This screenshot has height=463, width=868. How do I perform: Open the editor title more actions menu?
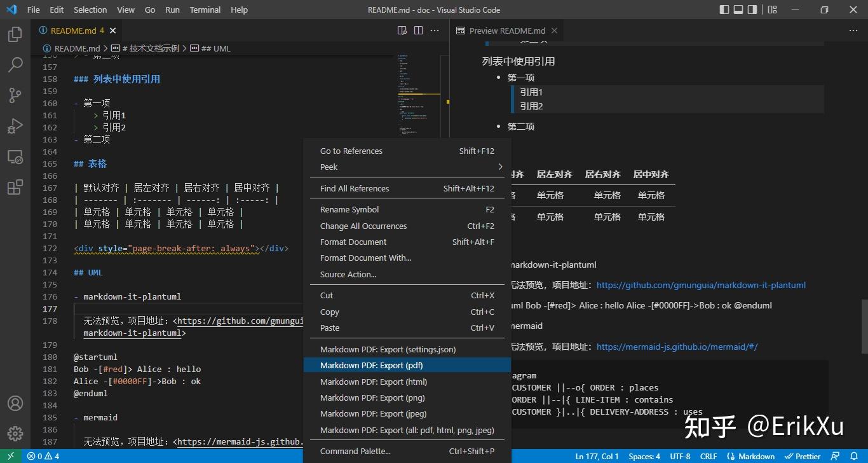435,30
